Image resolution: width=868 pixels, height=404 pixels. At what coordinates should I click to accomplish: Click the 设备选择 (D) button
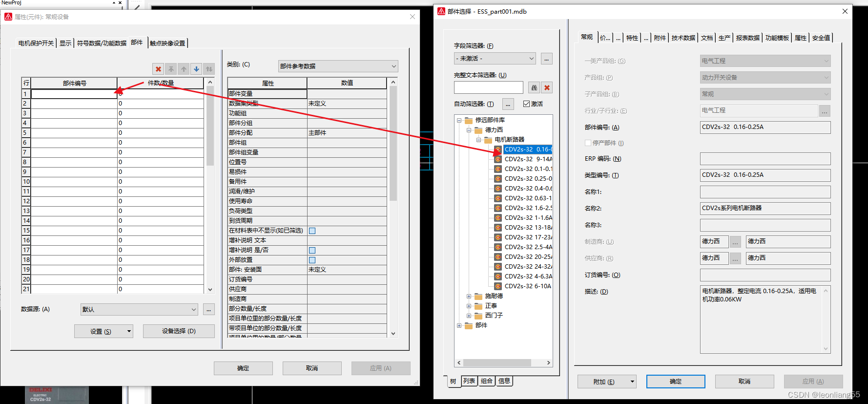pyautogui.click(x=179, y=331)
